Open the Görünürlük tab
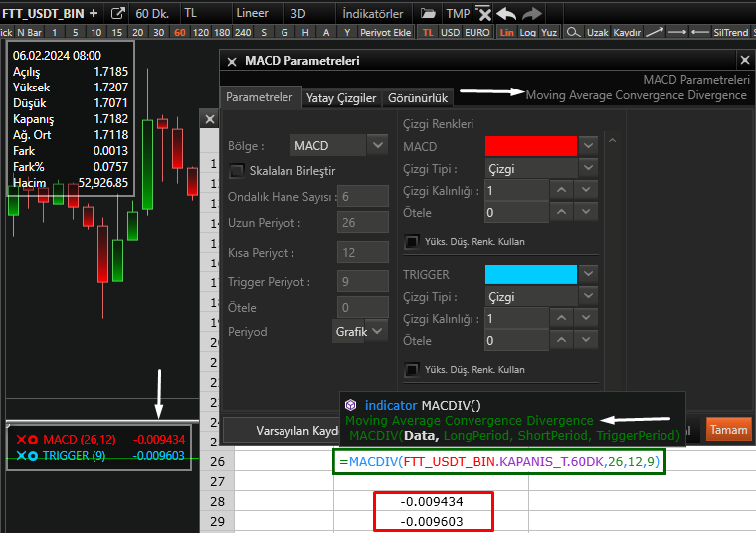 (x=418, y=98)
